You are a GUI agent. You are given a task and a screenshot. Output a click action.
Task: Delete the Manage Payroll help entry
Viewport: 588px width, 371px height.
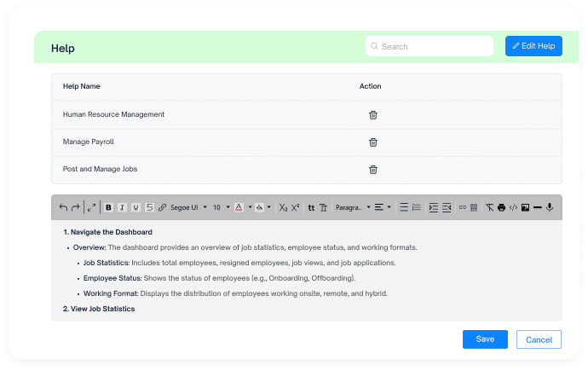tap(372, 142)
